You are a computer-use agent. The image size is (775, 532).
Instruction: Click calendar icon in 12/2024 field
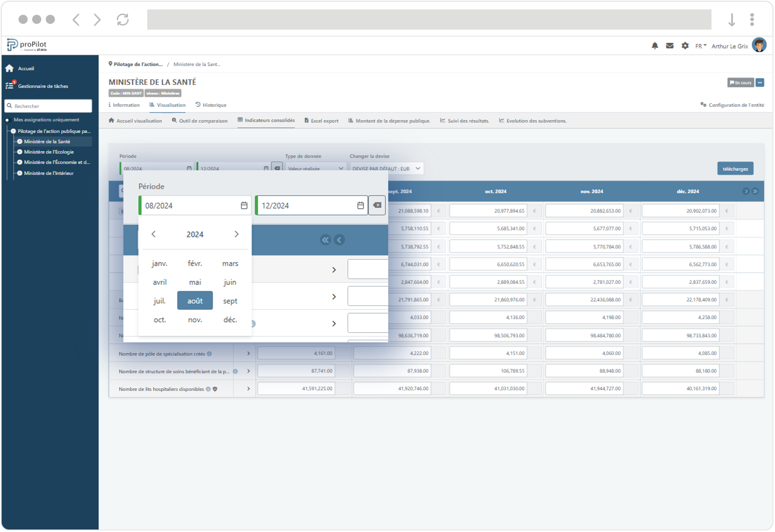tap(361, 206)
